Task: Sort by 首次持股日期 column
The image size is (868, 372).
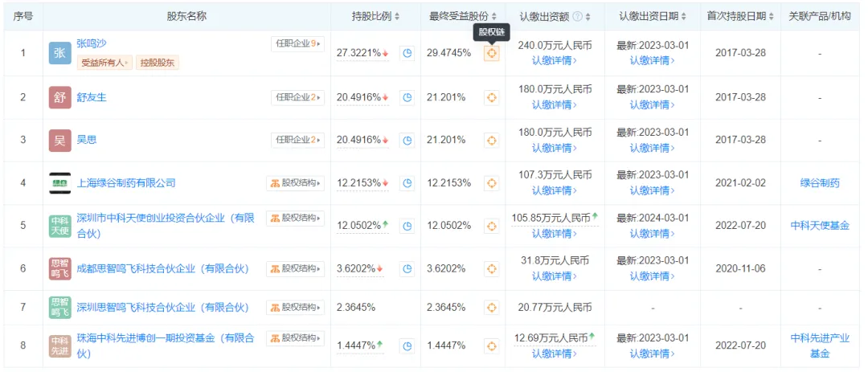Action: (x=771, y=17)
